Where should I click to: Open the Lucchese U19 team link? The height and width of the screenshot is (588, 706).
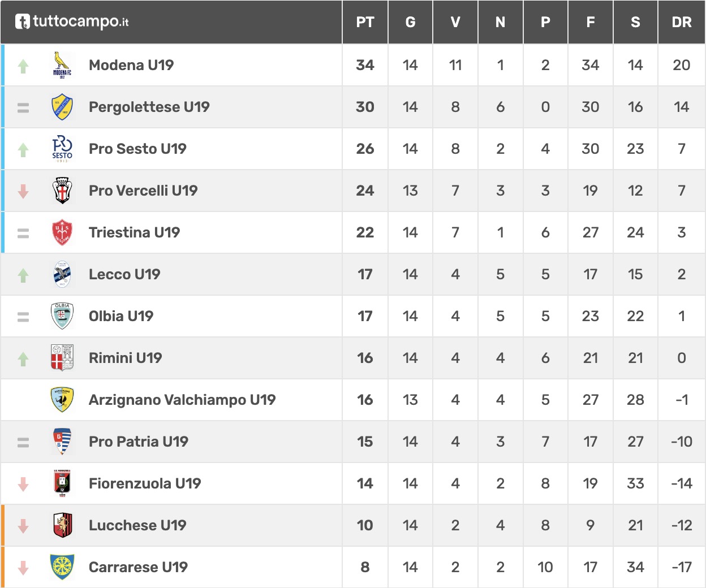tap(137, 525)
